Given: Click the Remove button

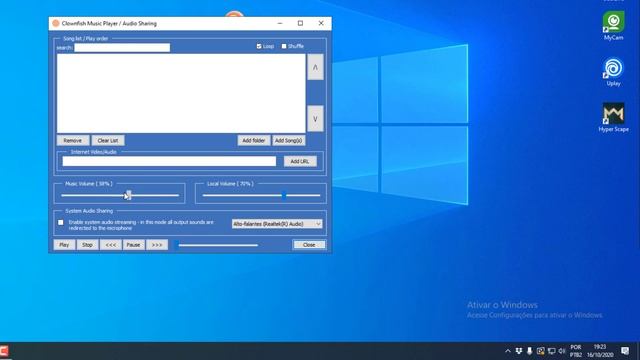Looking at the screenshot, I should [x=73, y=140].
